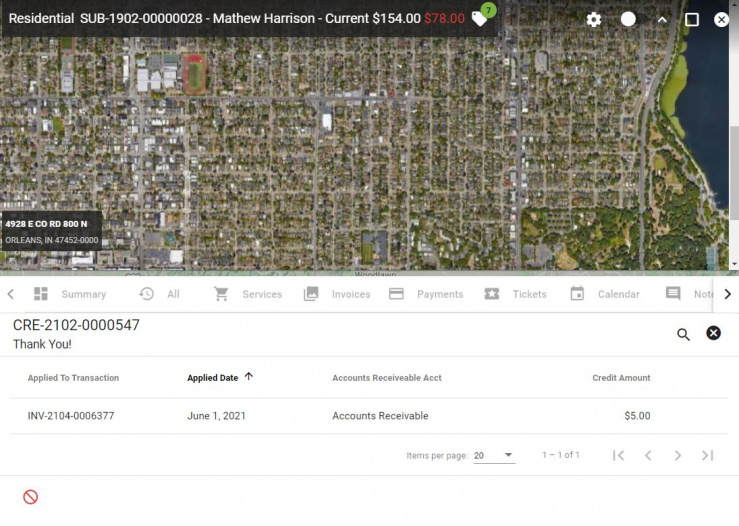Click the All history clock icon

(x=146, y=294)
